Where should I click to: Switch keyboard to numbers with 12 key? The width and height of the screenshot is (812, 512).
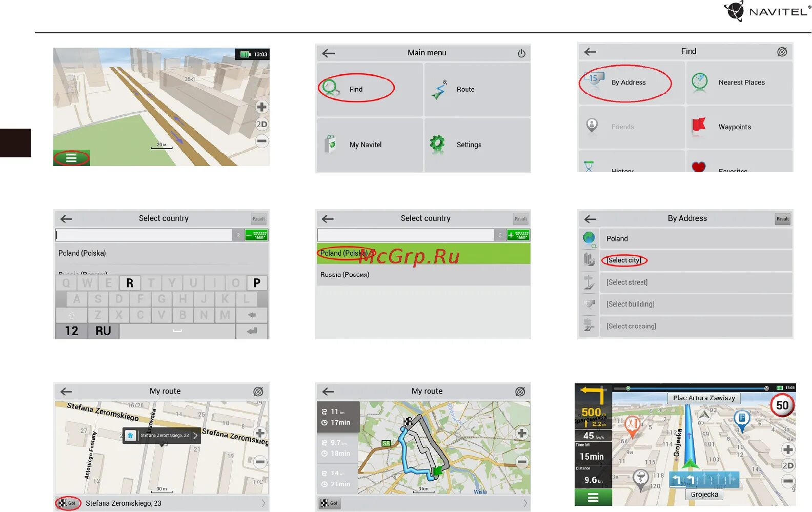71,331
